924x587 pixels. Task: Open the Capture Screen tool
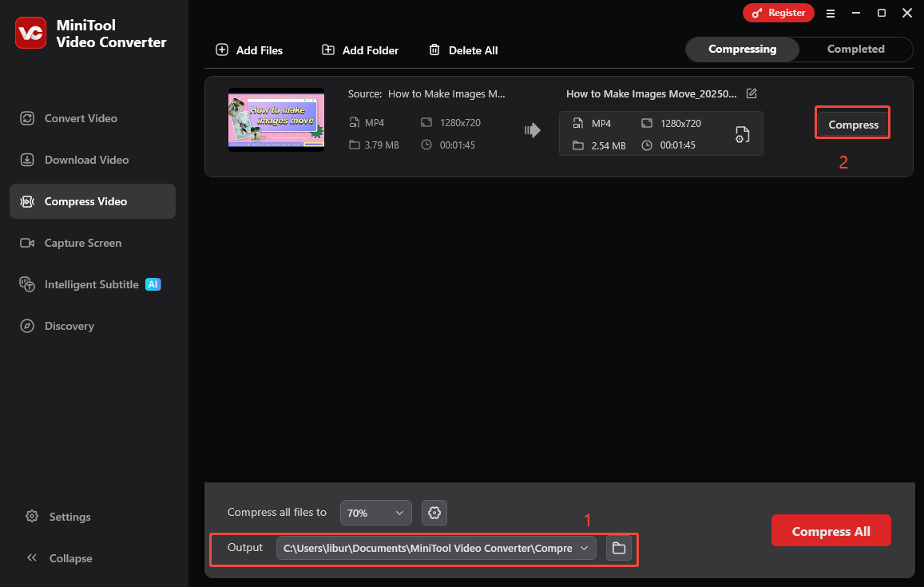(83, 243)
